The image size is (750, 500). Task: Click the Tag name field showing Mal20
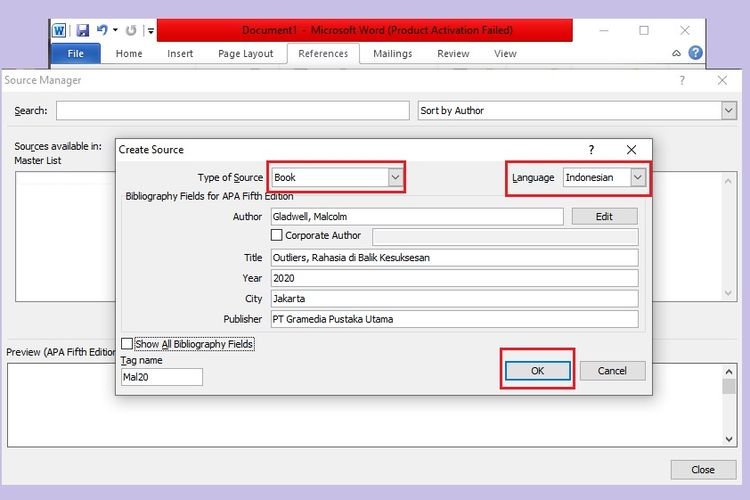162,377
